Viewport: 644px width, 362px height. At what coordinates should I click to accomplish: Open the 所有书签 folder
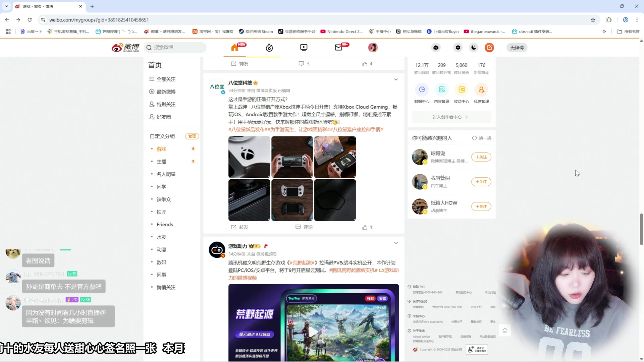(628, 32)
